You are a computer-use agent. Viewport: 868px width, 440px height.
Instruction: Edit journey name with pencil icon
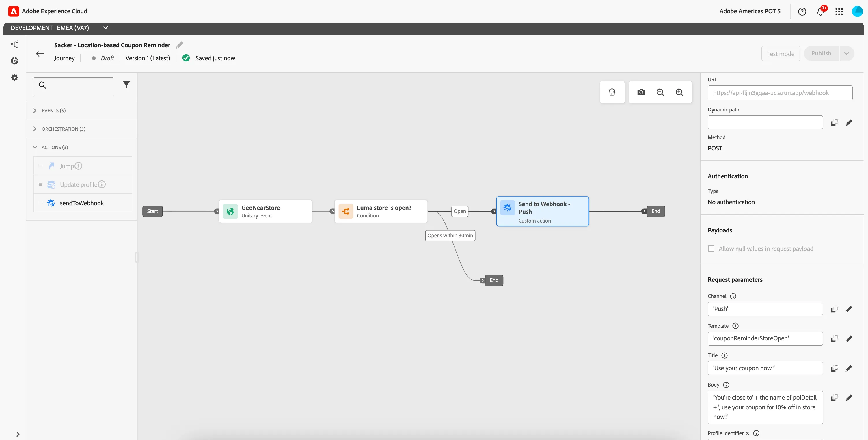(180, 45)
